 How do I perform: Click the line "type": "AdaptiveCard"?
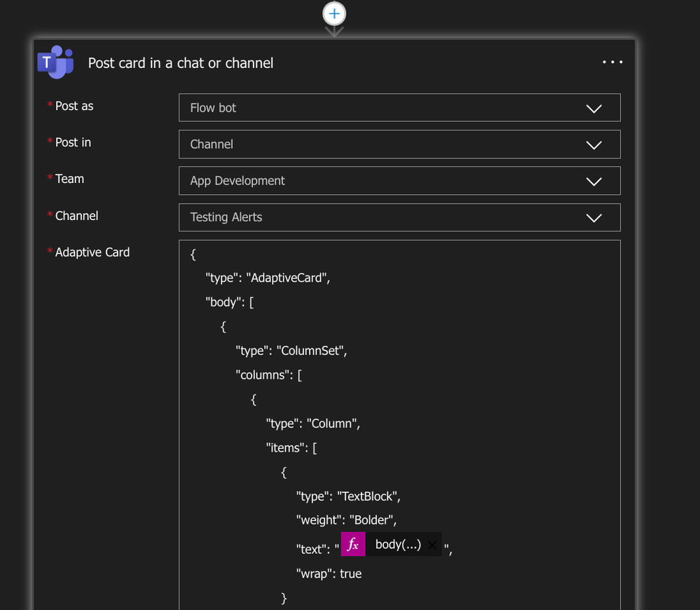(268, 278)
